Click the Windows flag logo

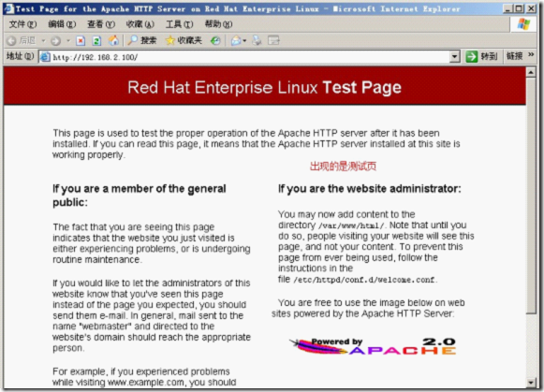coord(523,24)
